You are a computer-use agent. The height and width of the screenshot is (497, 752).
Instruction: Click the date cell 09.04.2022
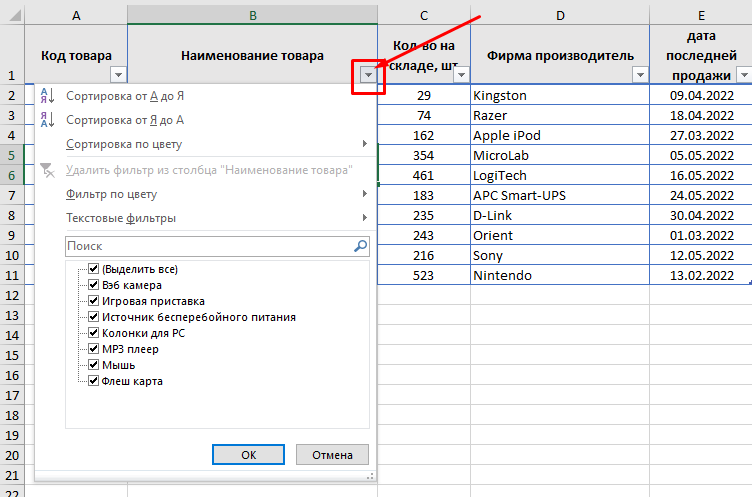701,95
